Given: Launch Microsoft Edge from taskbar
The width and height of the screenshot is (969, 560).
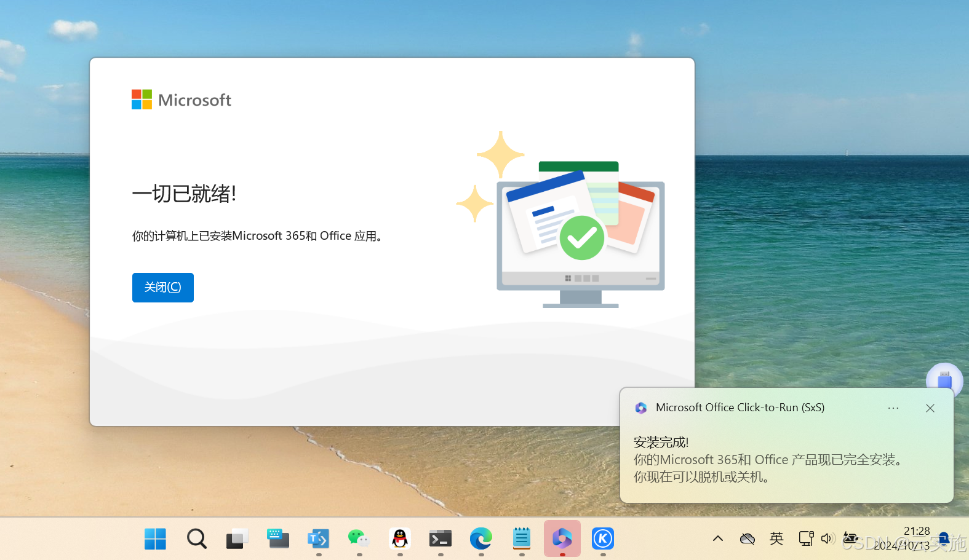Looking at the screenshot, I should coord(481,539).
